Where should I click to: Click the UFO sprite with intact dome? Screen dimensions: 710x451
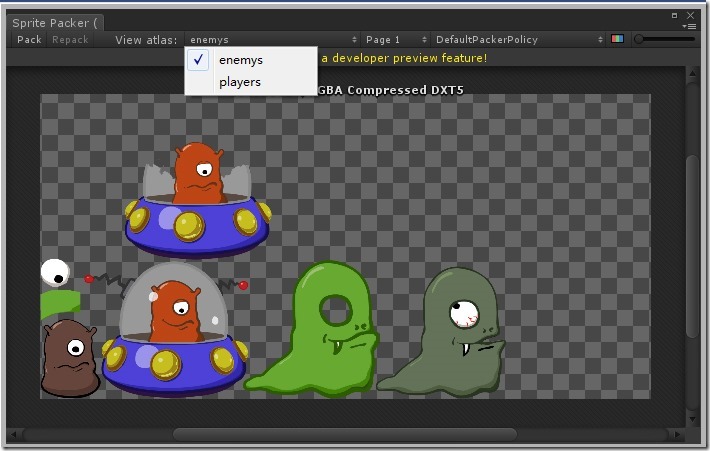174,330
